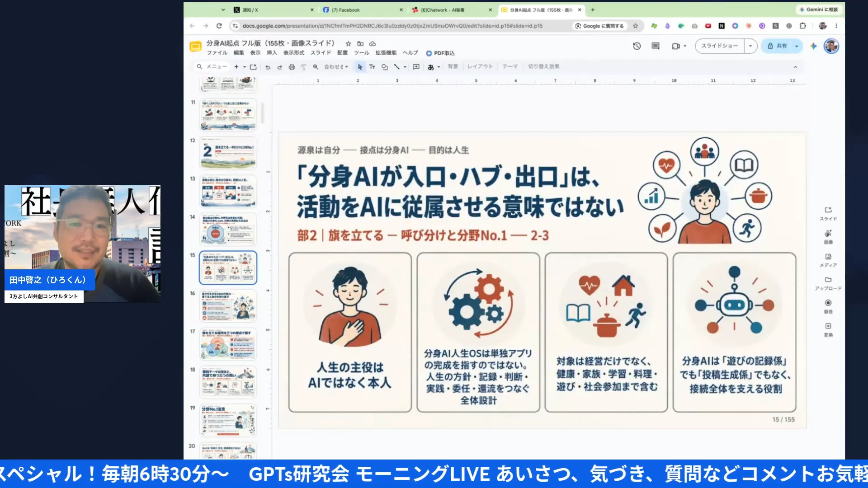Open the version history clock icon
Viewport: 868px width, 488px height.
point(637,46)
